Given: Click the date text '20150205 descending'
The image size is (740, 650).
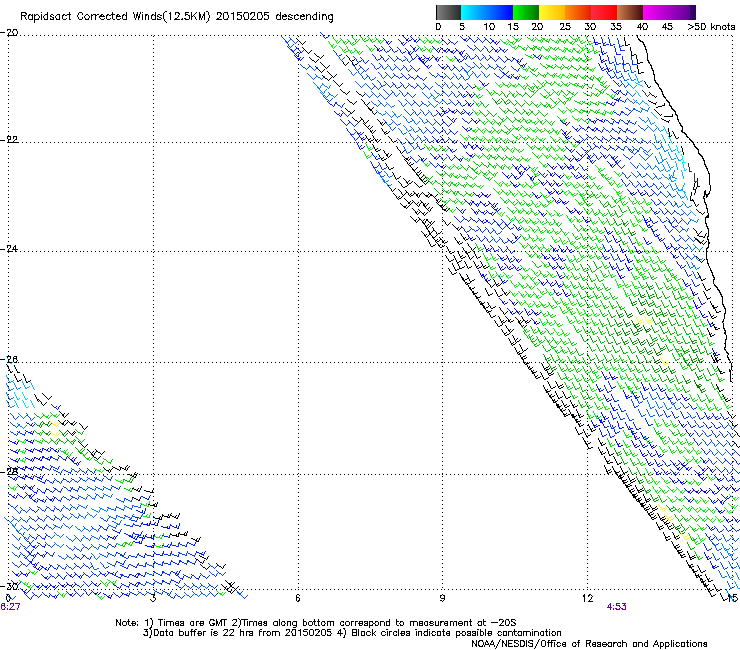Looking at the screenshot, I should (x=275, y=17).
